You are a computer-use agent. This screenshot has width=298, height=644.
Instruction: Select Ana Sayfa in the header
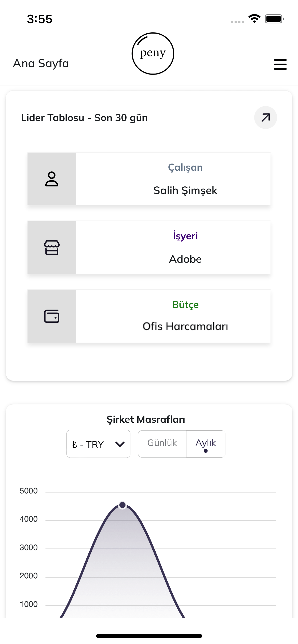click(41, 64)
